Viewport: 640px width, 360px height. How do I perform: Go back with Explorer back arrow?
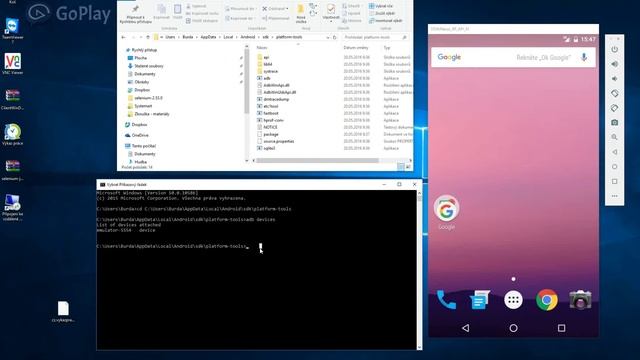pyautogui.click(x=124, y=37)
